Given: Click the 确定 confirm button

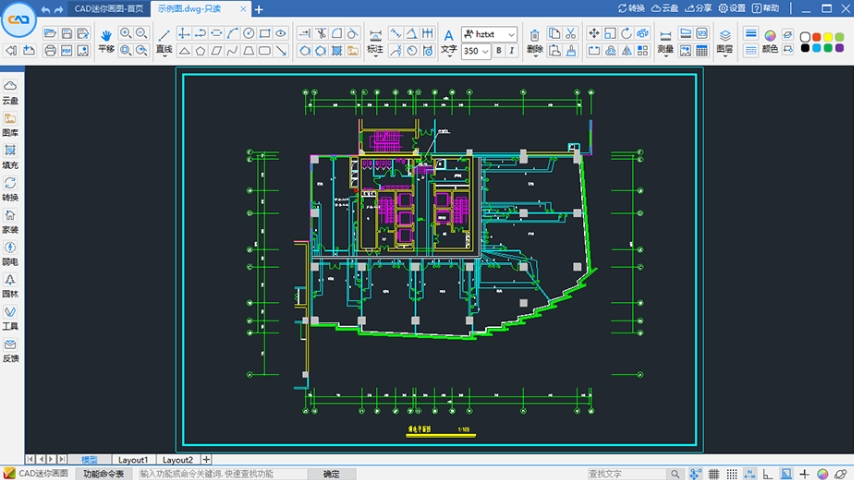Looking at the screenshot, I should point(331,473).
